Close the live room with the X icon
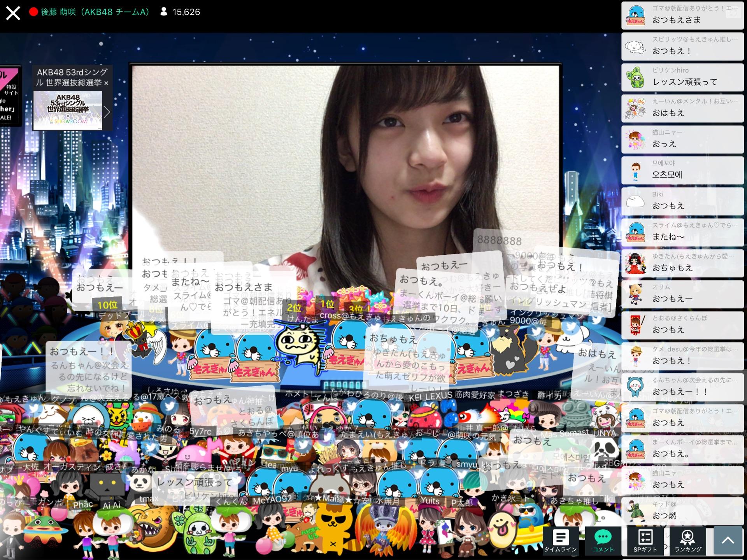Screen dimensions: 747x560 (13, 13)
